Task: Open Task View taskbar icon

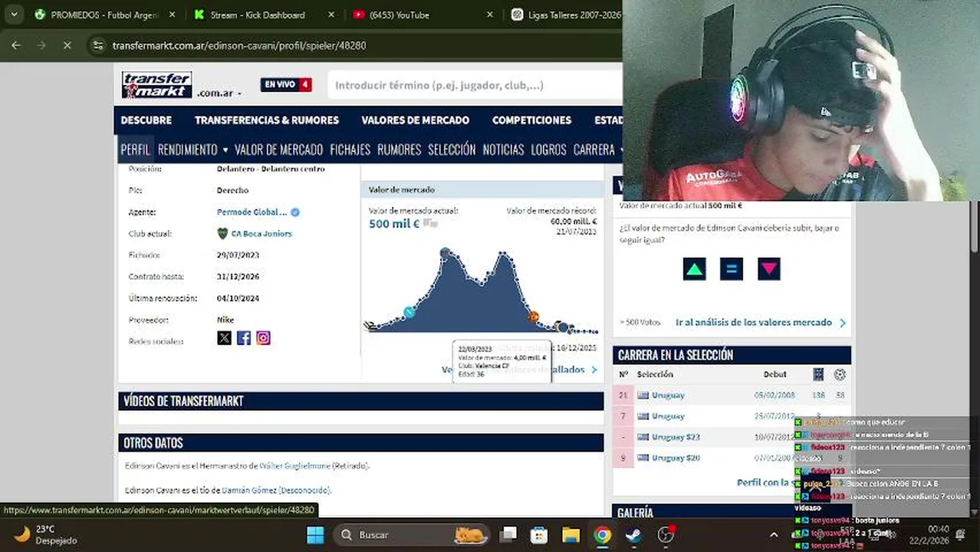Action: (x=508, y=534)
